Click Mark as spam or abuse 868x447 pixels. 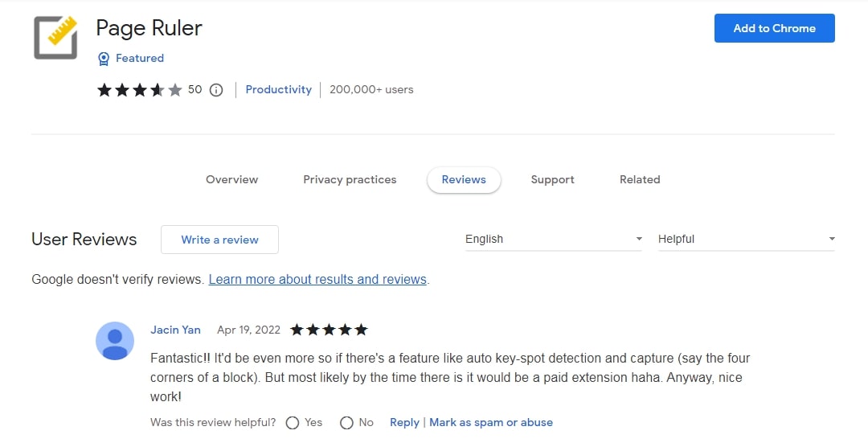tap(491, 423)
